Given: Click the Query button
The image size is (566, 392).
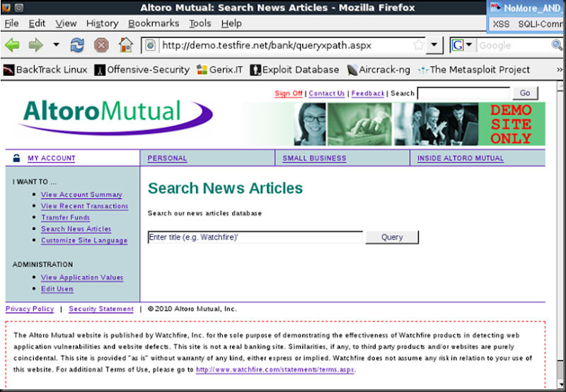Looking at the screenshot, I should click(392, 237).
